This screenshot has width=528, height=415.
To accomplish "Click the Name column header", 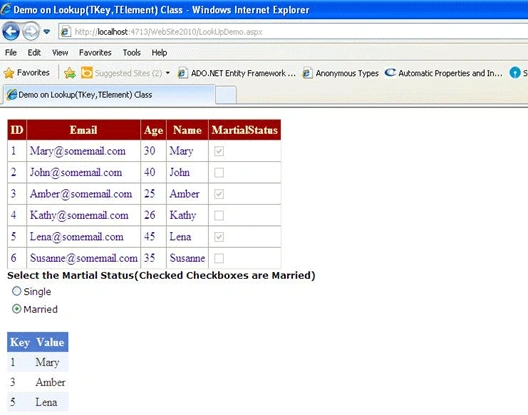I will point(187,130).
